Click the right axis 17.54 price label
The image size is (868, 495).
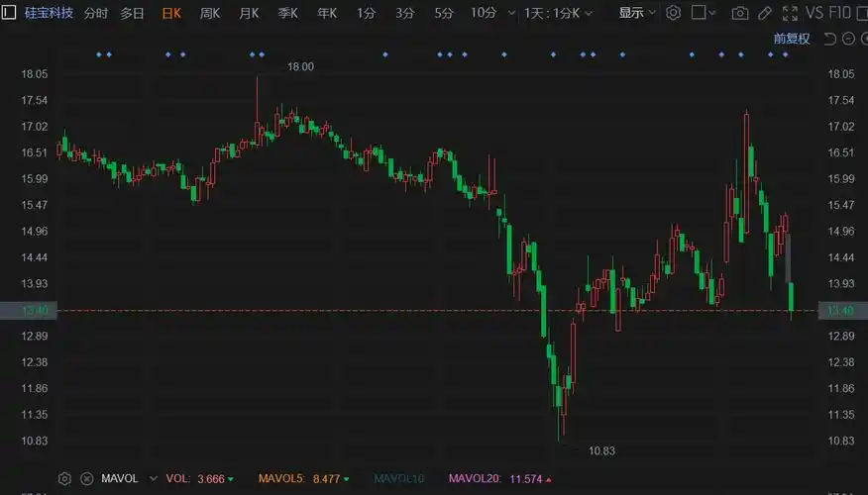click(x=841, y=100)
